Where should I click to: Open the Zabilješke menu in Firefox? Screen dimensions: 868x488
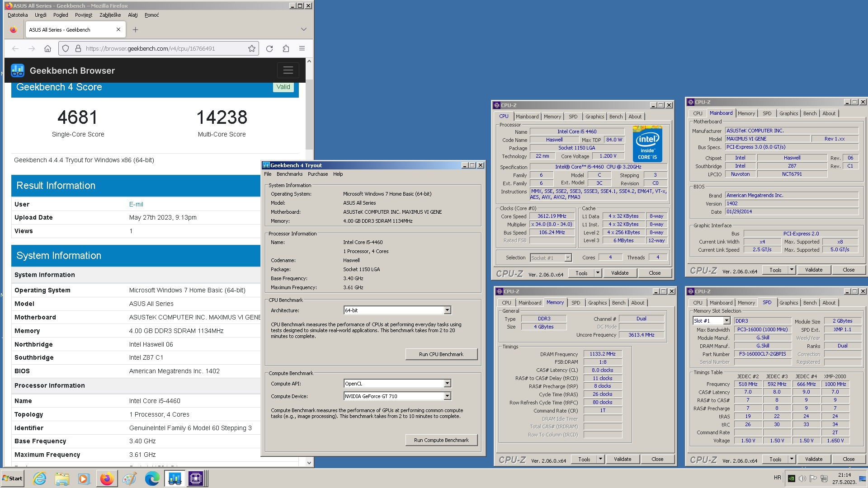[110, 15]
